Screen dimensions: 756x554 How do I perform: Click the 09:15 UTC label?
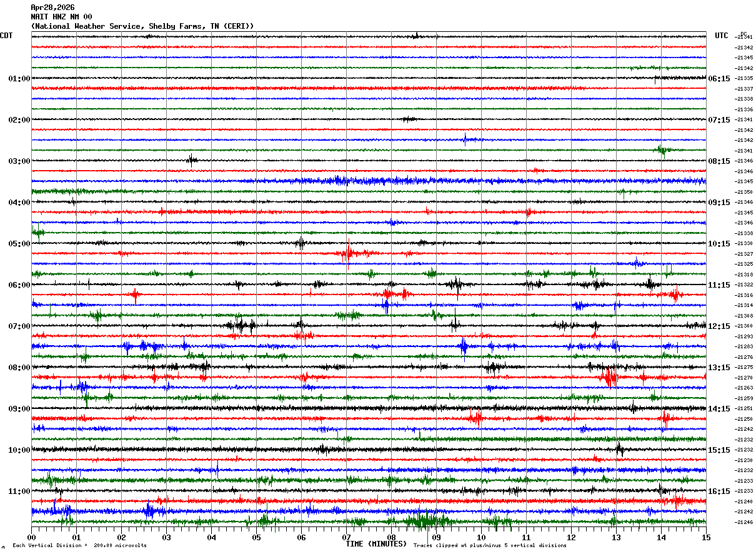tap(719, 203)
